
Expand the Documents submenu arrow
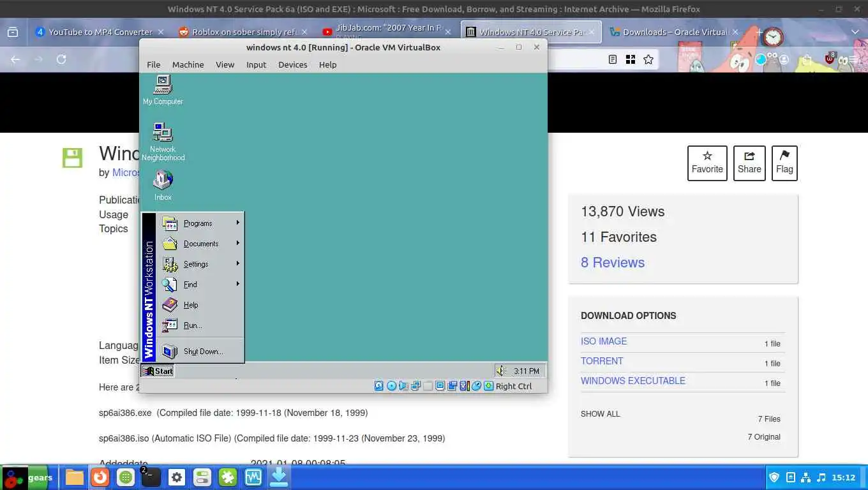[237, 243]
